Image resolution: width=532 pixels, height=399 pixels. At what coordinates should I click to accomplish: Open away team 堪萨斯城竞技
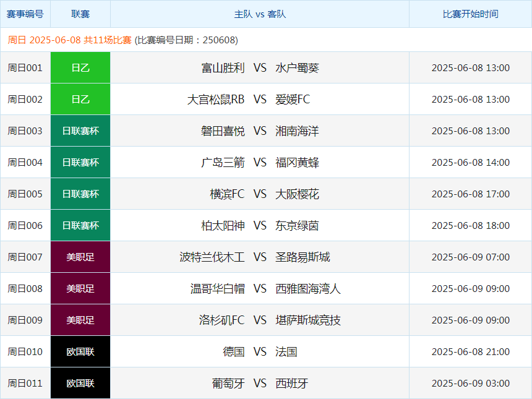(x=308, y=320)
